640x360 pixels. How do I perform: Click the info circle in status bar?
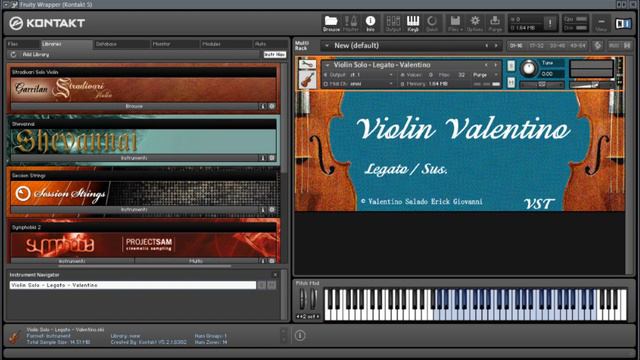click(300, 336)
